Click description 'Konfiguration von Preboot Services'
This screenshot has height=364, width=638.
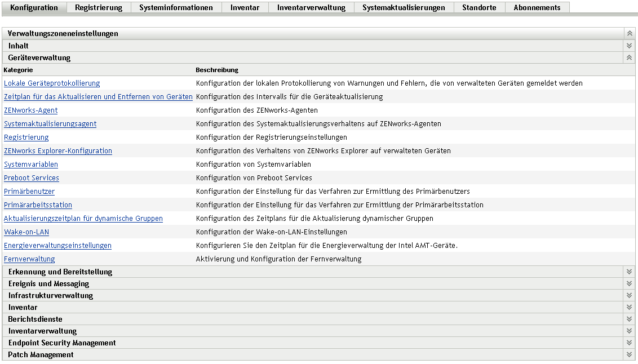[254, 177]
